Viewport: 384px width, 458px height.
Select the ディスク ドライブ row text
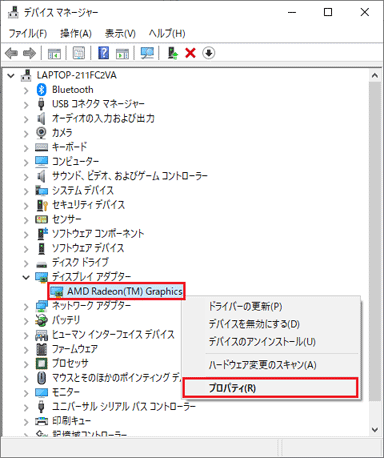point(80,262)
